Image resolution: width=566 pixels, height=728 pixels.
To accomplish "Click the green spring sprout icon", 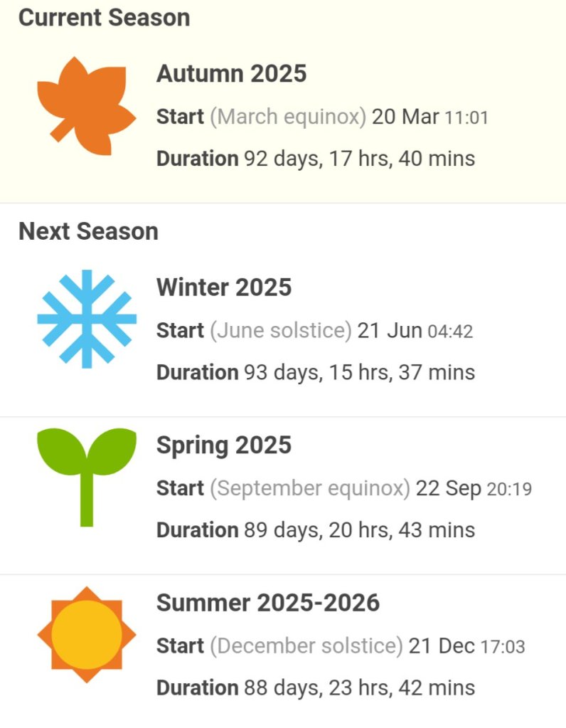I will click(87, 478).
